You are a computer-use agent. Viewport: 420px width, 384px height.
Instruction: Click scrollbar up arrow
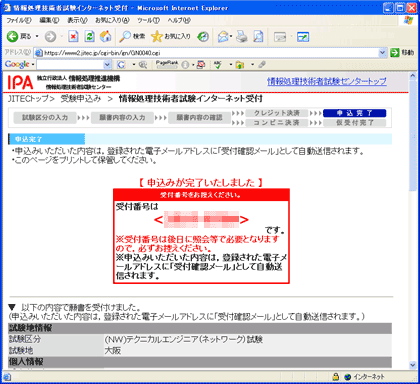click(413, 76)
